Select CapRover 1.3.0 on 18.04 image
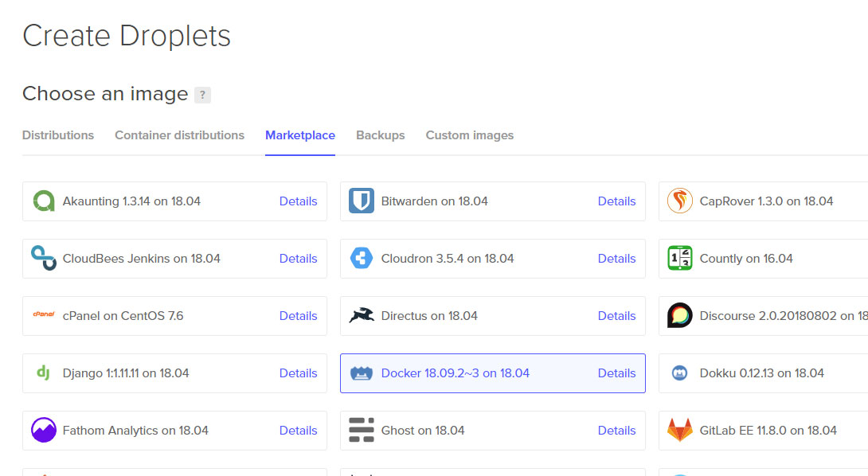Screen dimensions: 868x476 tap(764, 201)
